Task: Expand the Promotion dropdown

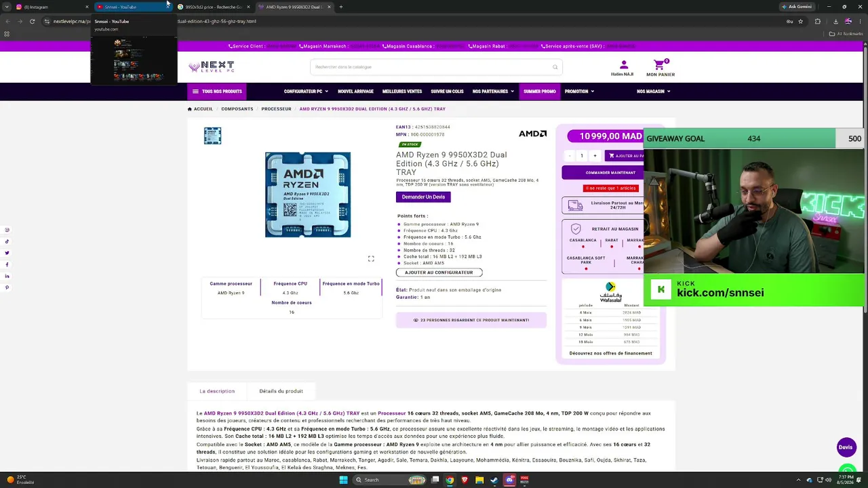Action: [579, 91]
